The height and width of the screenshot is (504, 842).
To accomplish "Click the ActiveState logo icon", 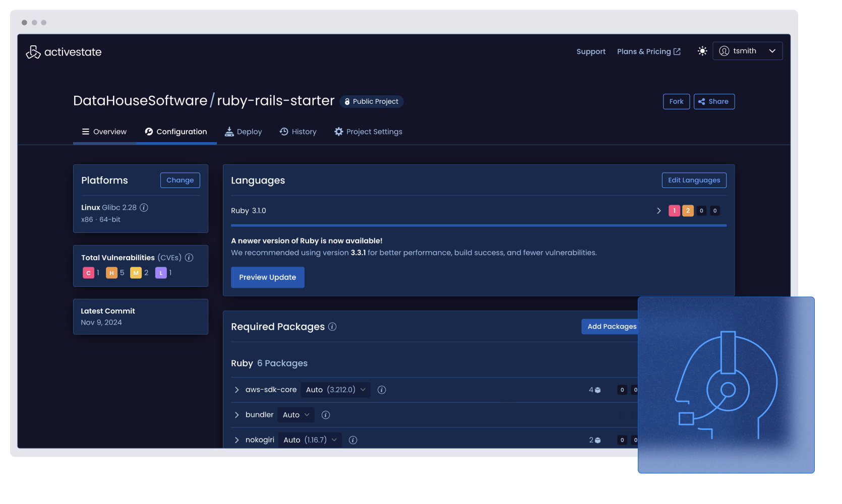I will (x=33, y=52).
